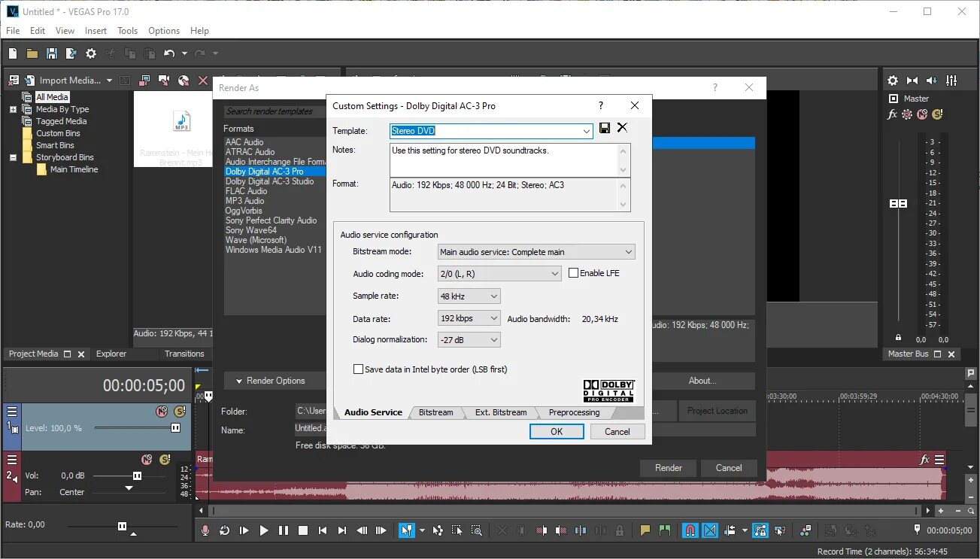Play from start
This screenshot has height=559, width=980.
[244, 530]
